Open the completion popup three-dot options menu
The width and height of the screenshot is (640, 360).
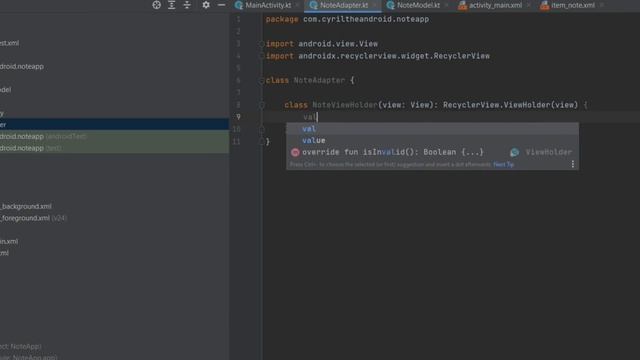[x=573, y=164]
